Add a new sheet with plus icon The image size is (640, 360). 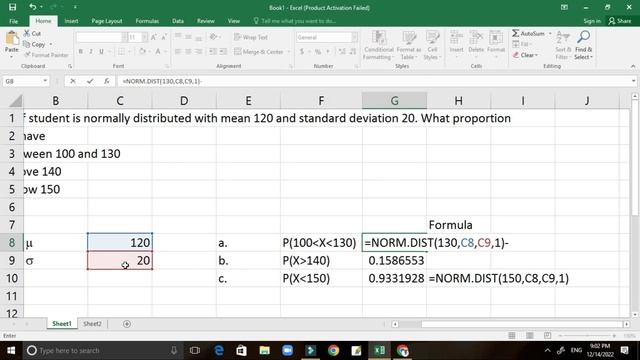[127, 324]
